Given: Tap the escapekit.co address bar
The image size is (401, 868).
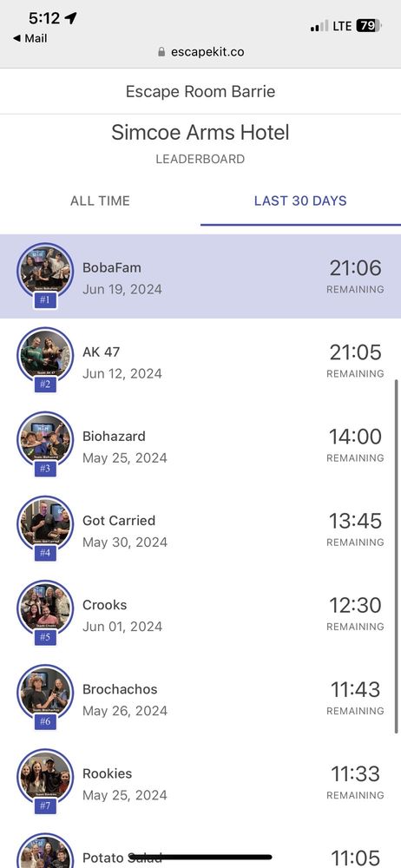Looking at the screenshot, I should [x=200, y=52].
